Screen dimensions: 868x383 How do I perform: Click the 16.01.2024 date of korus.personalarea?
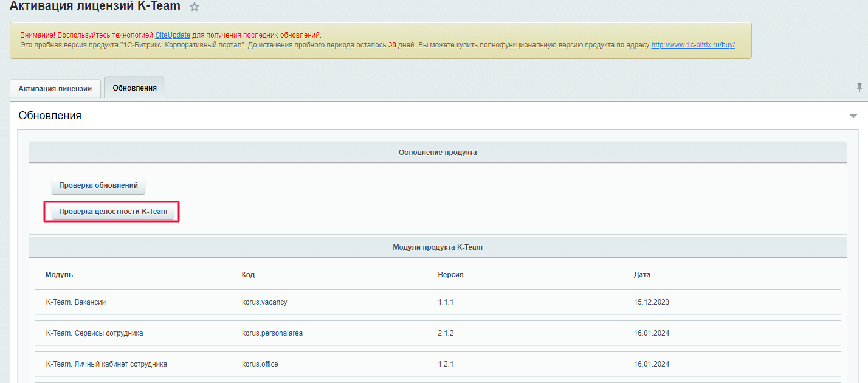(652, 333)
